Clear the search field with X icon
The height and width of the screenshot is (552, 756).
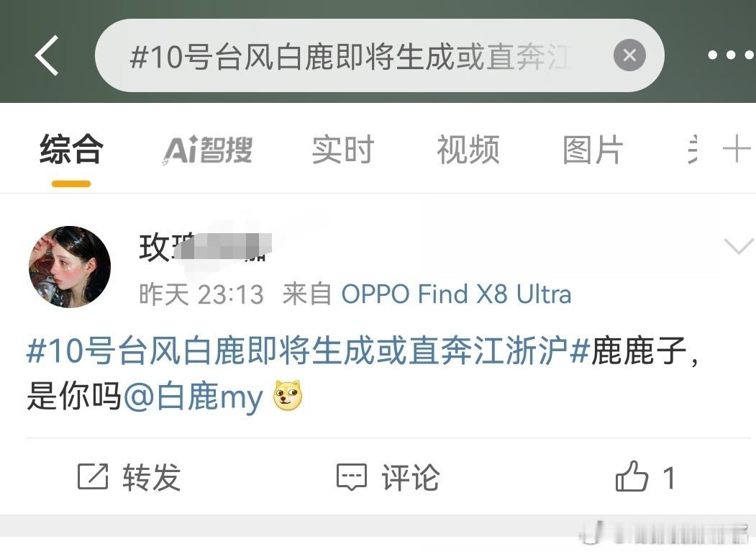(x=629, y=55)
